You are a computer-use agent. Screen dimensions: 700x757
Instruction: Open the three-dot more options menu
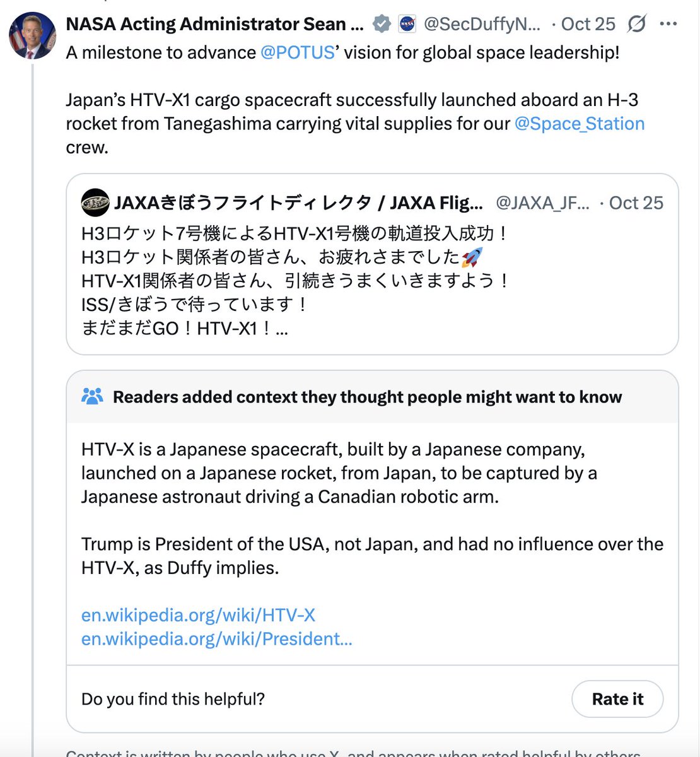click(668, 24)
